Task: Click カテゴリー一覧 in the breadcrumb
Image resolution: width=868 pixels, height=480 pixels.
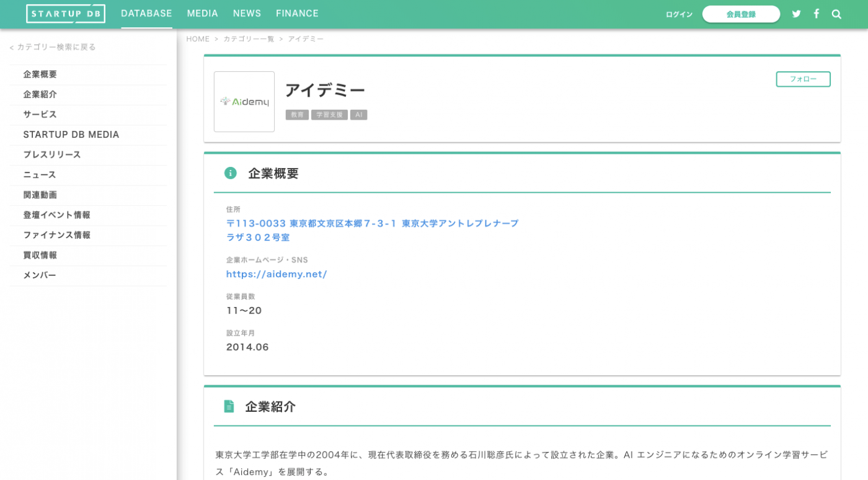Action: click(x=249, y=39)
